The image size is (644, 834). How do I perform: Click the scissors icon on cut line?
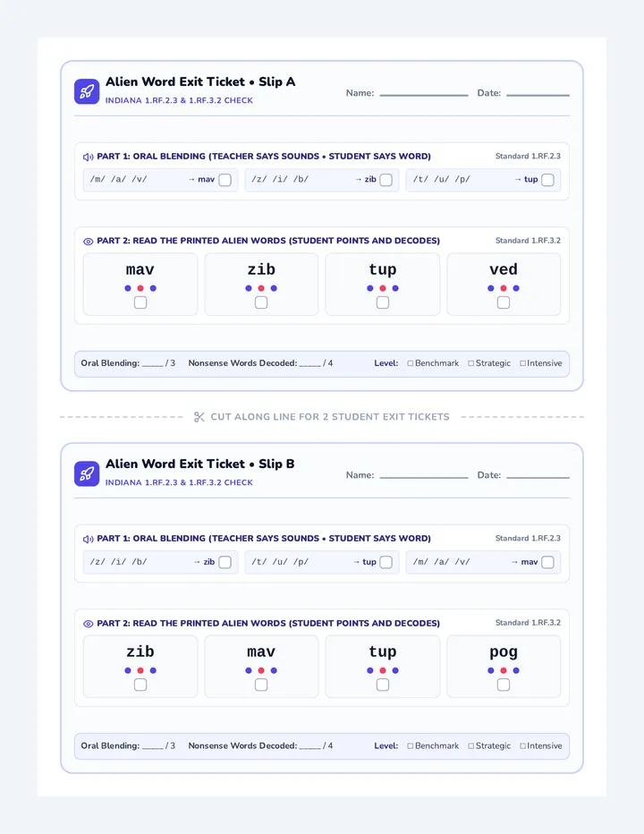point(199,417)
